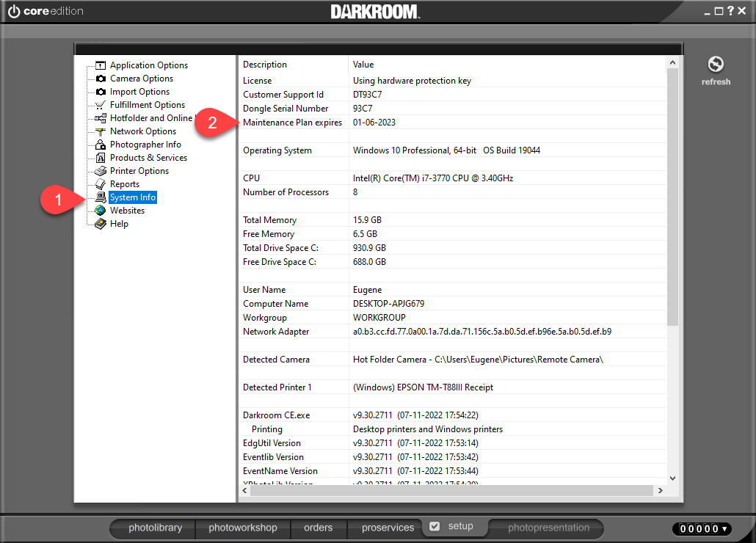The image size is (756, 543).
Task: Click the Network Options icon
Action: [x=101, y=131]
